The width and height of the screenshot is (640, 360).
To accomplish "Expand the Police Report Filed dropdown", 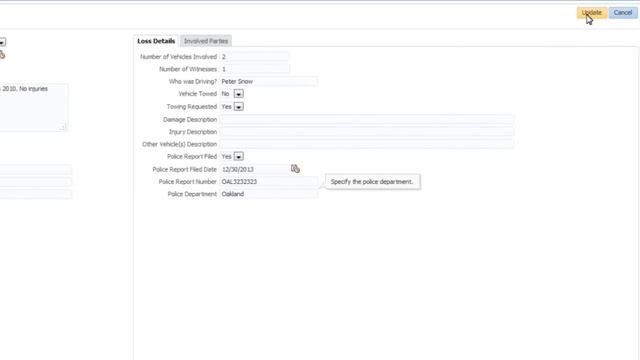I will [x=238, y=157].
